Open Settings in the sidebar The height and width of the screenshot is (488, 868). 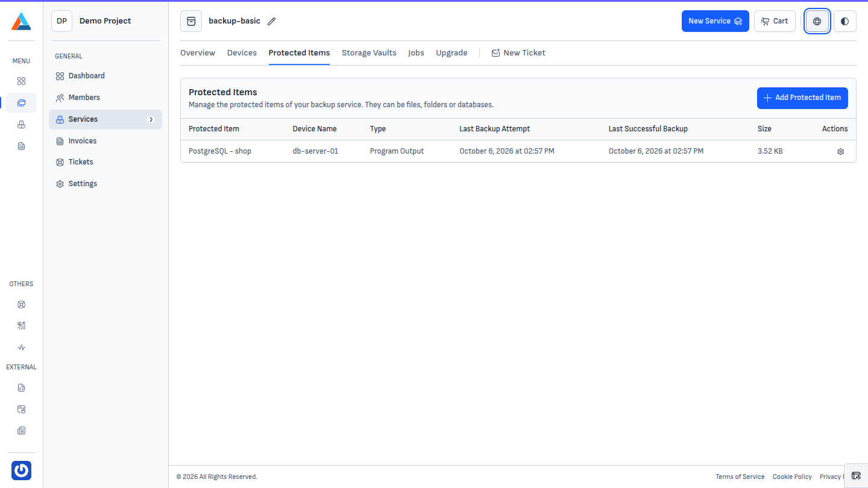pos(105,184)
